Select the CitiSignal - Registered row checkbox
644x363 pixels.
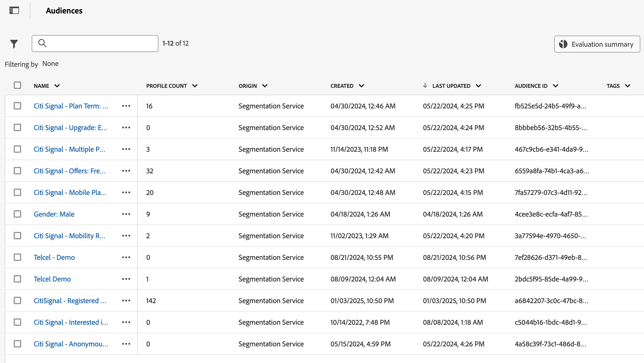pyautogui.click(x=17, y=300)
